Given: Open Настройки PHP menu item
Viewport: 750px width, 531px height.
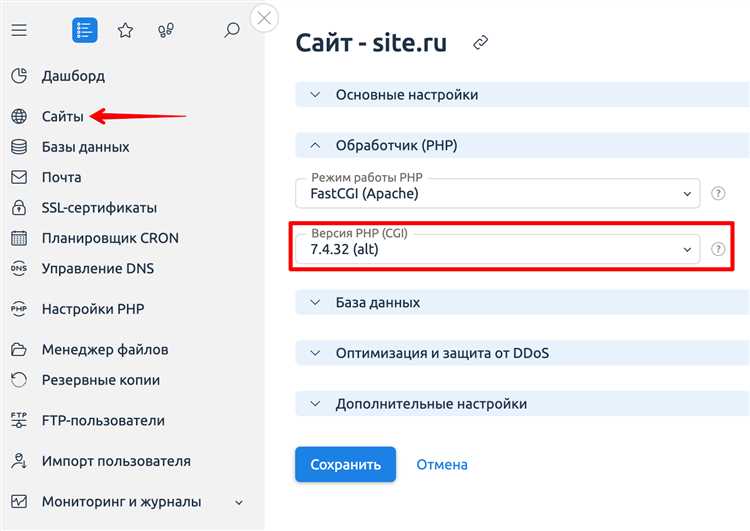Looking at the screenshot, I should pos(93,309).
